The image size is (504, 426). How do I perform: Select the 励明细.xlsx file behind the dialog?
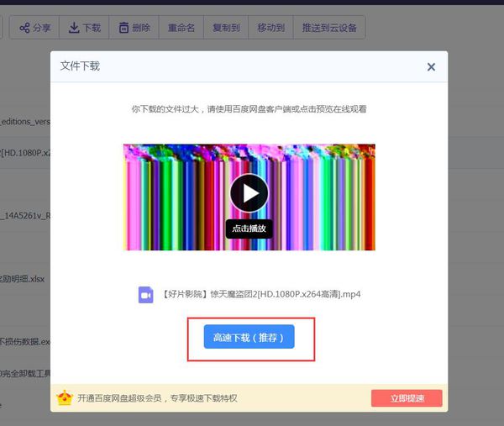click(23, 279)
